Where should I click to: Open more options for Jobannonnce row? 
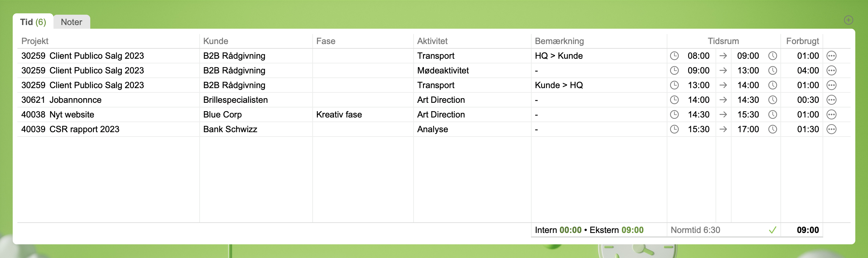click(831, 100)
